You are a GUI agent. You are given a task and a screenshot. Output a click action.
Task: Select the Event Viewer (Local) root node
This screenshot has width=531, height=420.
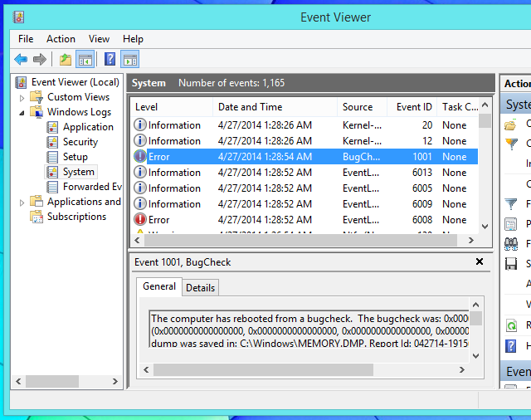[x=76, y=82]
